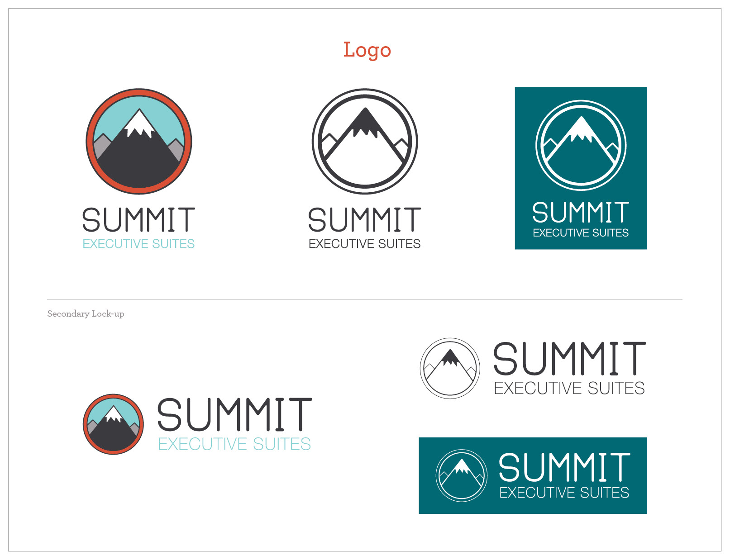Screen dimensions: 730x560
Task: Click the SUMMIT wordmark under the outline emblem
Action: tap(364, 220)
